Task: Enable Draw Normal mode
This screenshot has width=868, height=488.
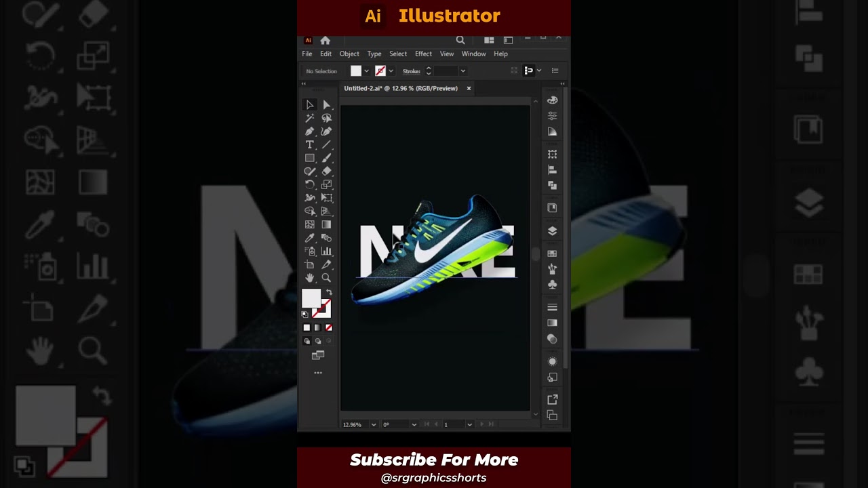Action: tap(307, 341)
